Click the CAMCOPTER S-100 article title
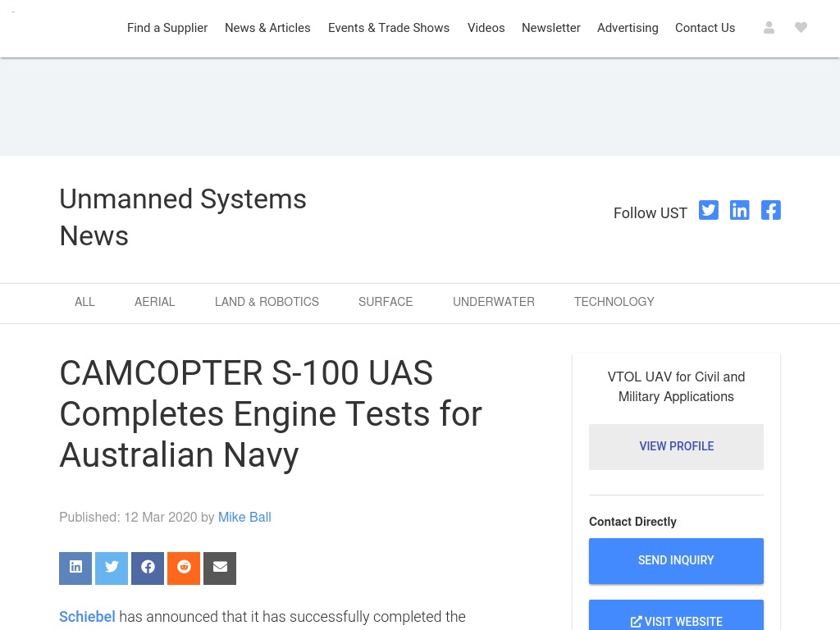The image size is (840, 630). [x=271, y=414]
